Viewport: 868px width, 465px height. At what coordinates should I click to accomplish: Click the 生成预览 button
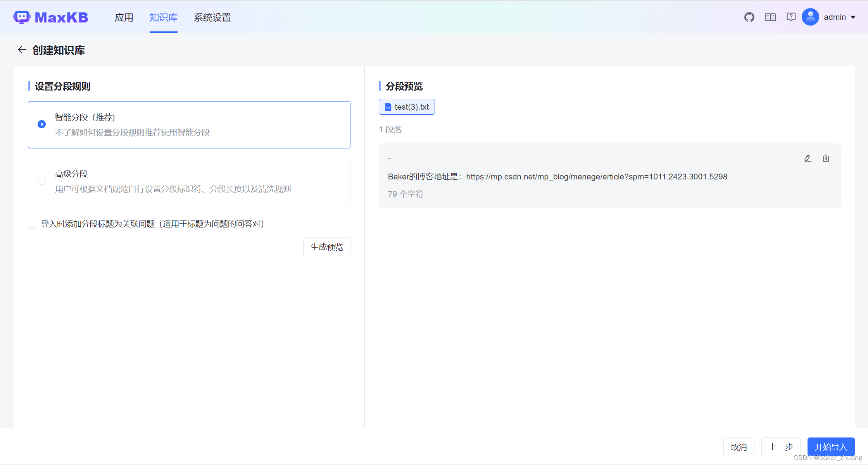[x=326, y=247]
